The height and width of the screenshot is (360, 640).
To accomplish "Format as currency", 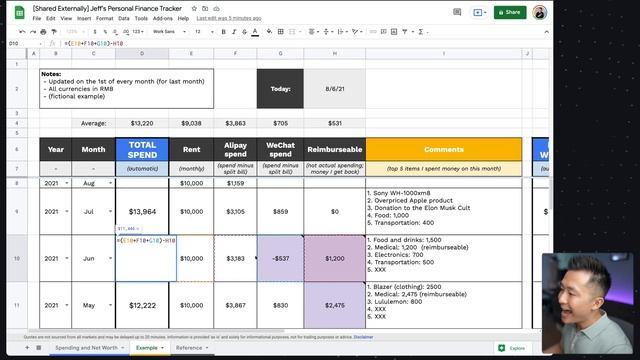I will [x=95, y=32].
